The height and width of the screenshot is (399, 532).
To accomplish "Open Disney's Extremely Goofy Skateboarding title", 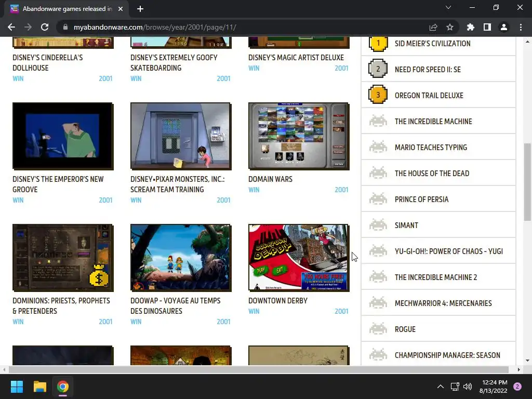I will click(x=174, y=63).
